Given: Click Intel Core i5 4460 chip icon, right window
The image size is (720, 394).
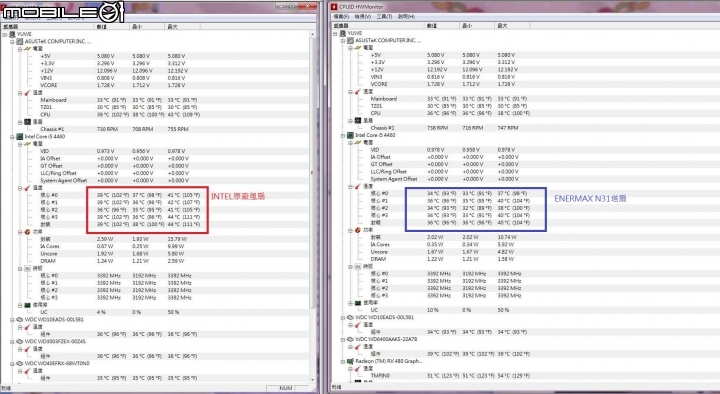Looking at the screenshot, I should tap(350, 135).
